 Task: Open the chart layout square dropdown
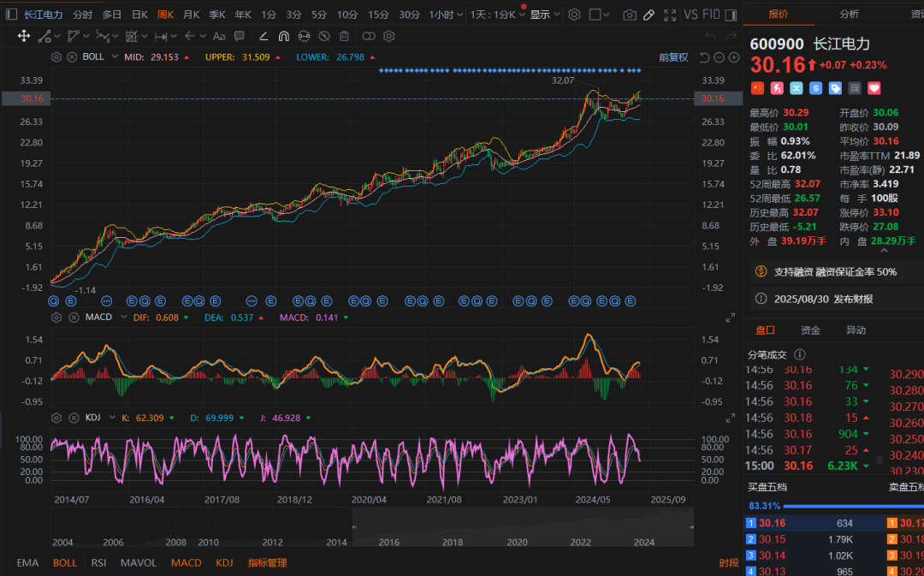point(600,15)
